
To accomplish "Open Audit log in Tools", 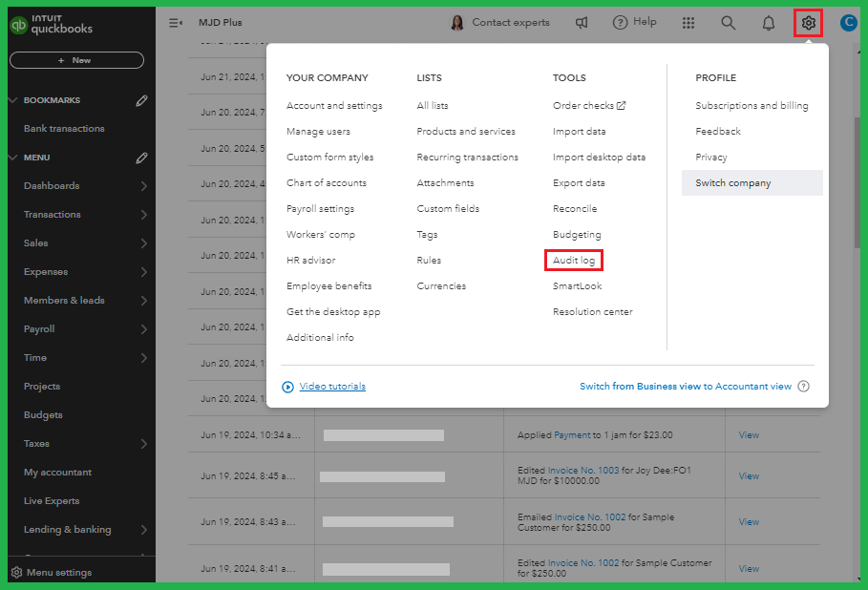I will coord(574,260).
